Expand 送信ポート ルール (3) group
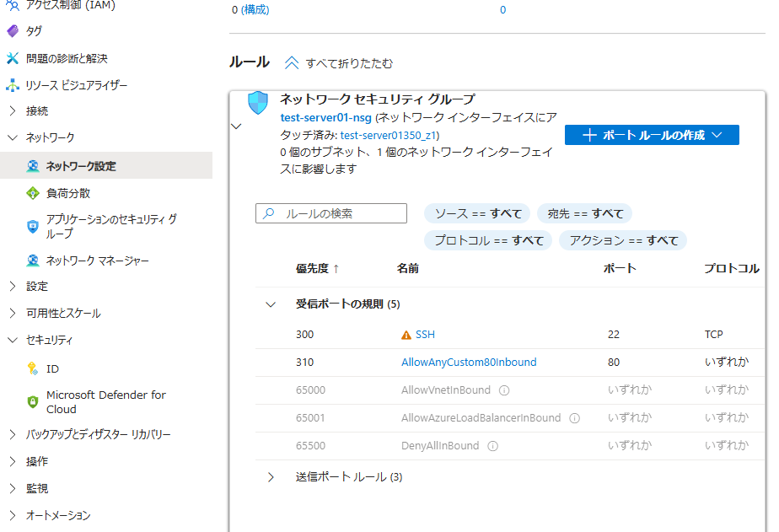 pos(271,477)
